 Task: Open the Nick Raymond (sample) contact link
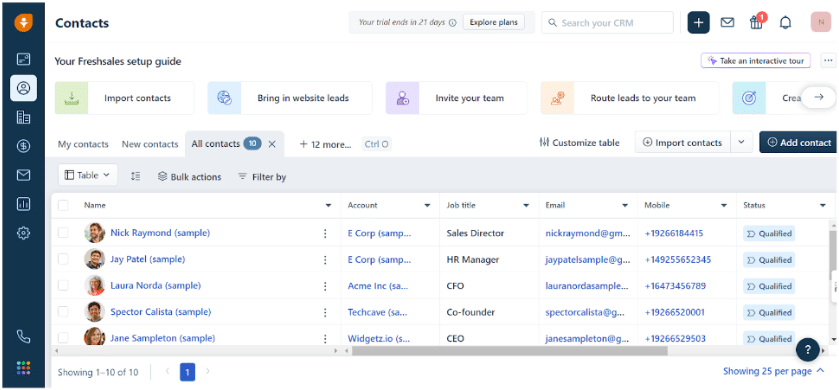tap(160, 233)
